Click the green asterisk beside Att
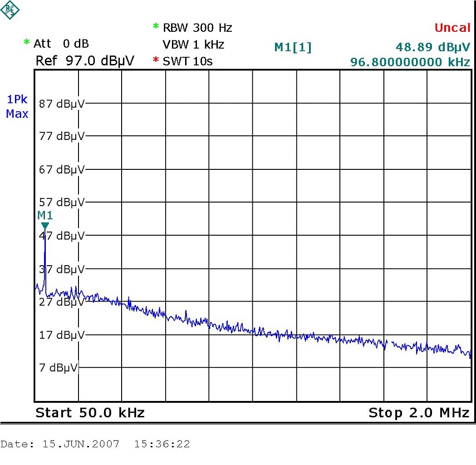The height and width of the screenshot is (465, 476). click(x=27, y=42)
